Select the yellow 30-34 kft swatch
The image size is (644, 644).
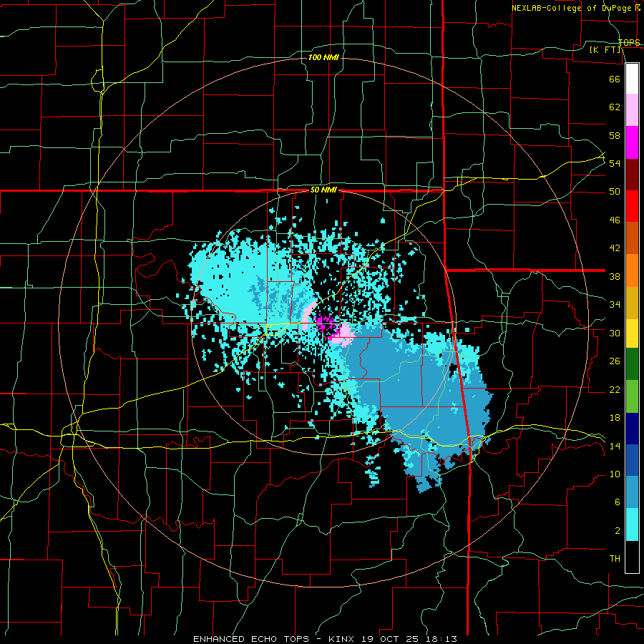point(632,333)
